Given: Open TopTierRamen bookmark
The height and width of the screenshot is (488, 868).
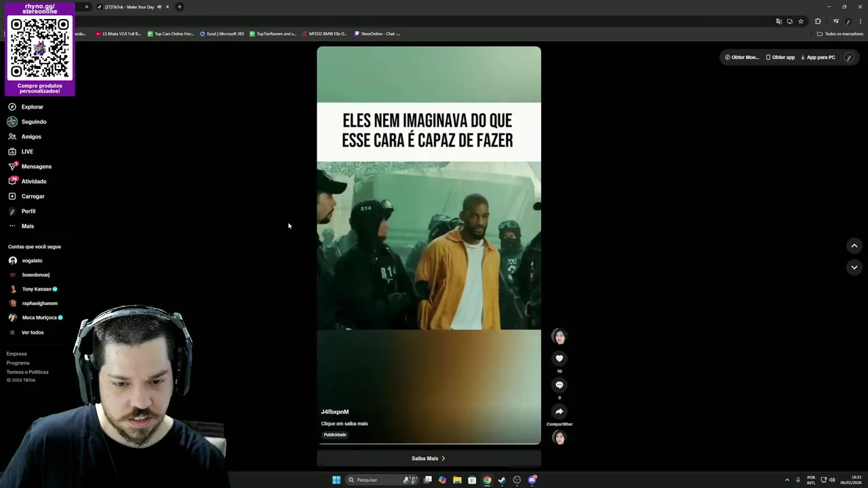Looking at the screenshot, I should click(273, 34).
